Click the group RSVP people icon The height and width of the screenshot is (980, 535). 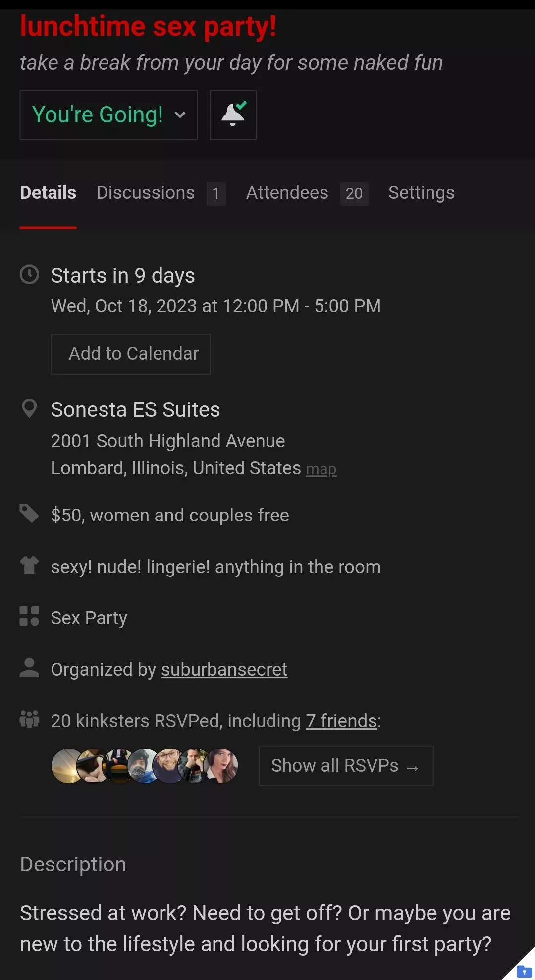29,719
